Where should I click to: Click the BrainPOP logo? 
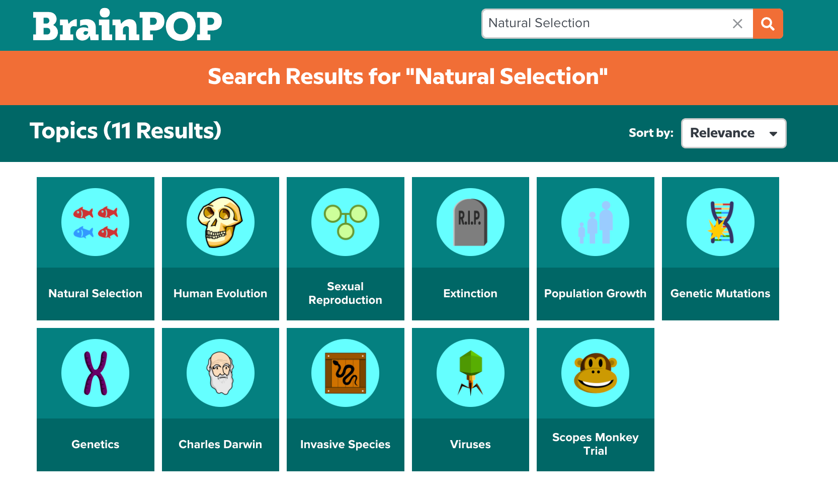127,25
